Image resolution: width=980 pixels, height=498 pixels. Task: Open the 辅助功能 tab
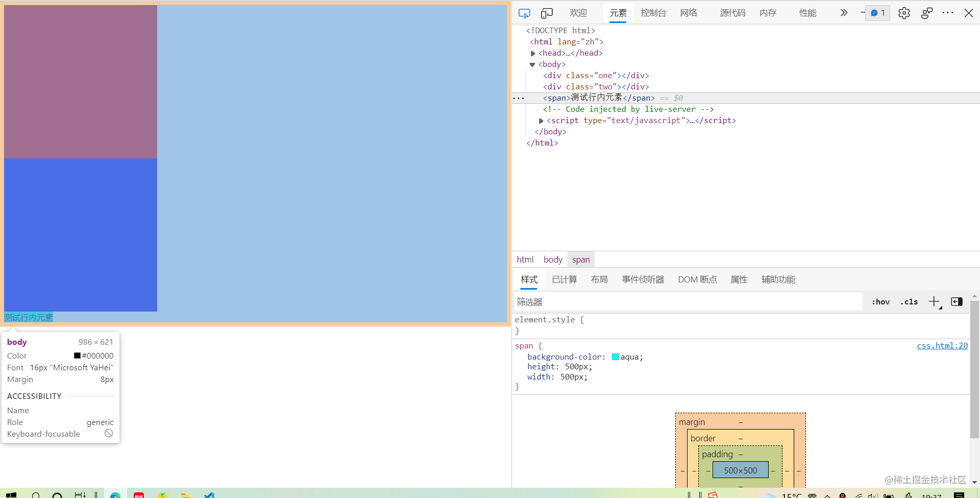click(x=778, y=279)
